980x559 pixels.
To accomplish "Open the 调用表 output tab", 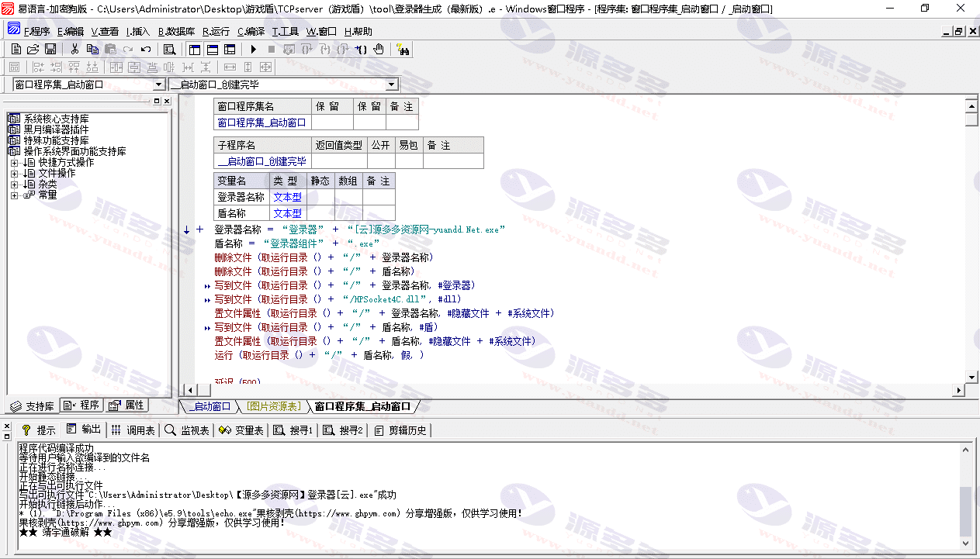I will pos(133,430).
